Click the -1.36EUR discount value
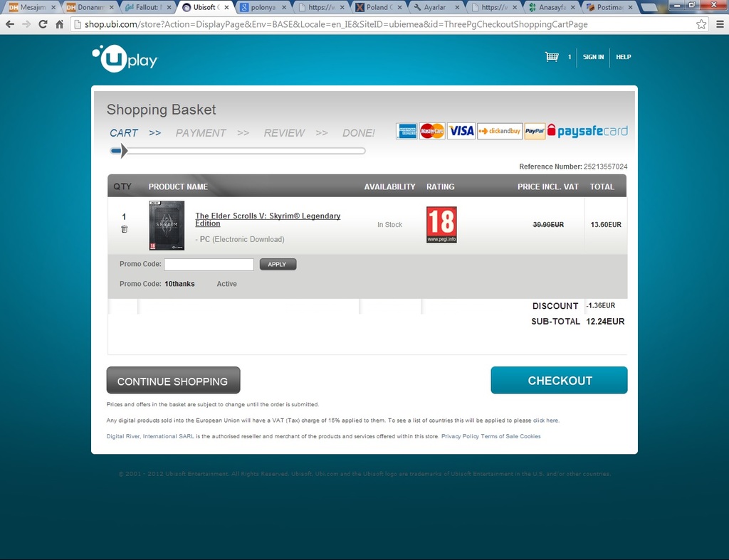The width and height of the screenshot is (729, 560). pos(600,305)
